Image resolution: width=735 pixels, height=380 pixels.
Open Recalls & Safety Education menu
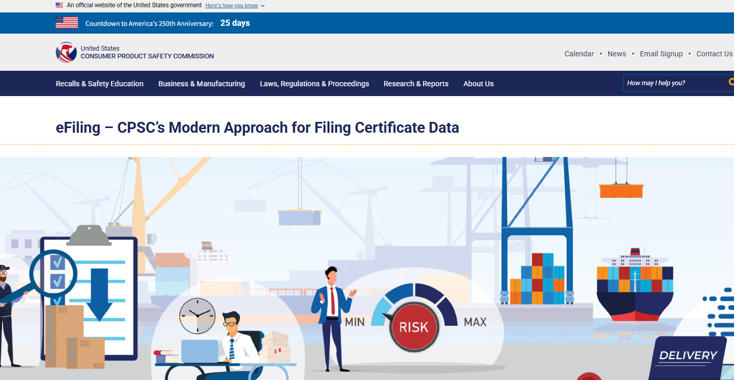coord(99,84)
